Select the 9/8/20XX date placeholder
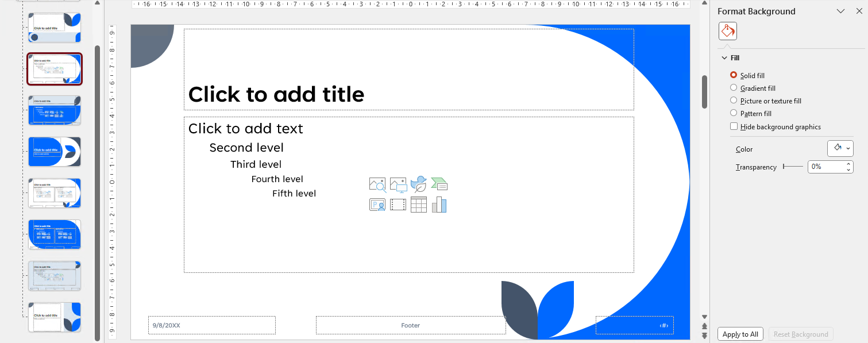 211,325
